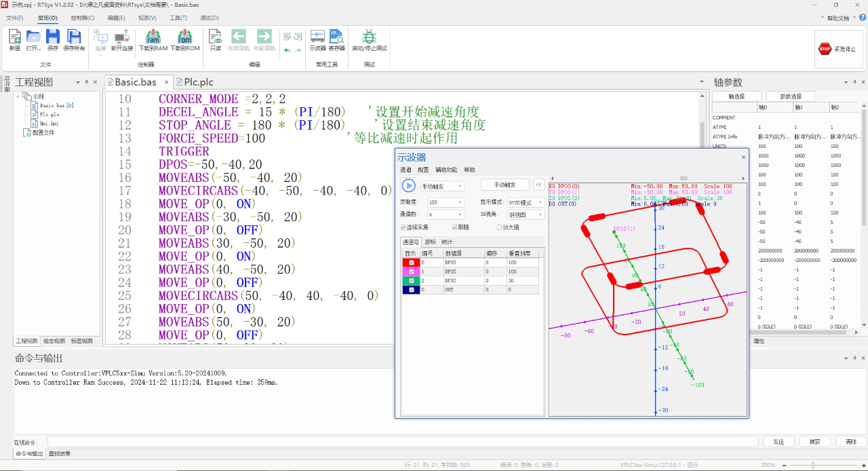This screenshot has height=471, width=868.
Task: Toggle the display checkbox of the red channel 0 DPOS
Action: tap(412, 262)
